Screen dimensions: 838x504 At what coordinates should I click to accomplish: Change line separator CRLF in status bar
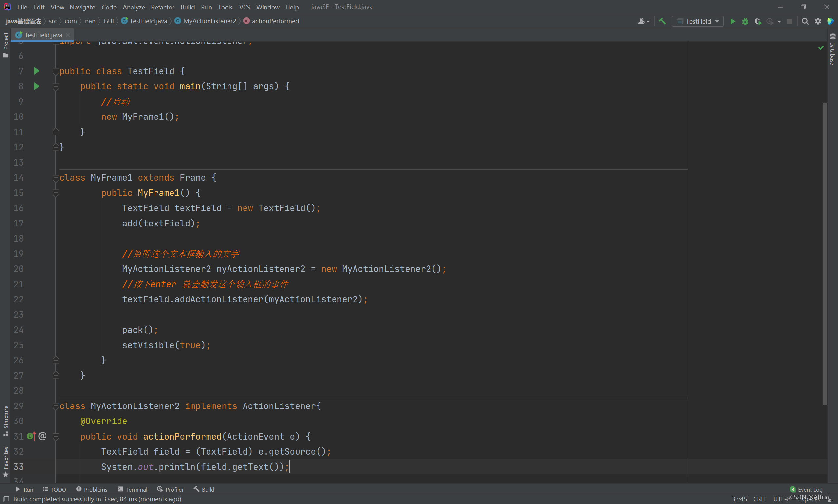point(760,499)
